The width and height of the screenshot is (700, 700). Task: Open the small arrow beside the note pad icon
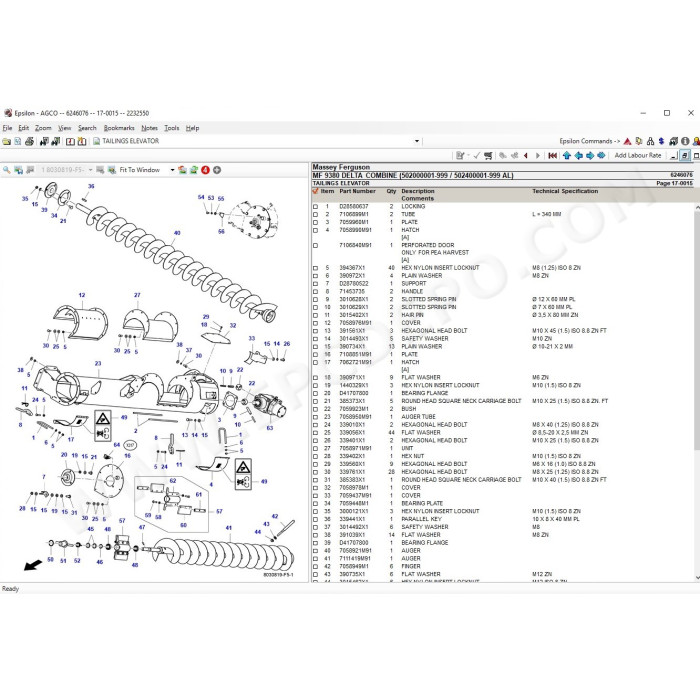[x=468, y=156]
